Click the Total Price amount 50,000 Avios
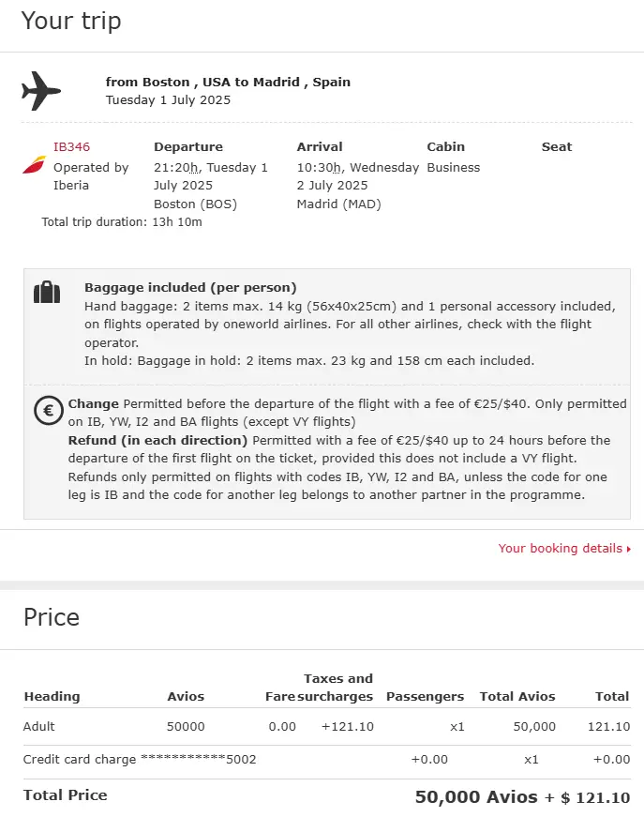Image resolution: width=644 pixels, height=817 pixels. [x=477, y=796]
